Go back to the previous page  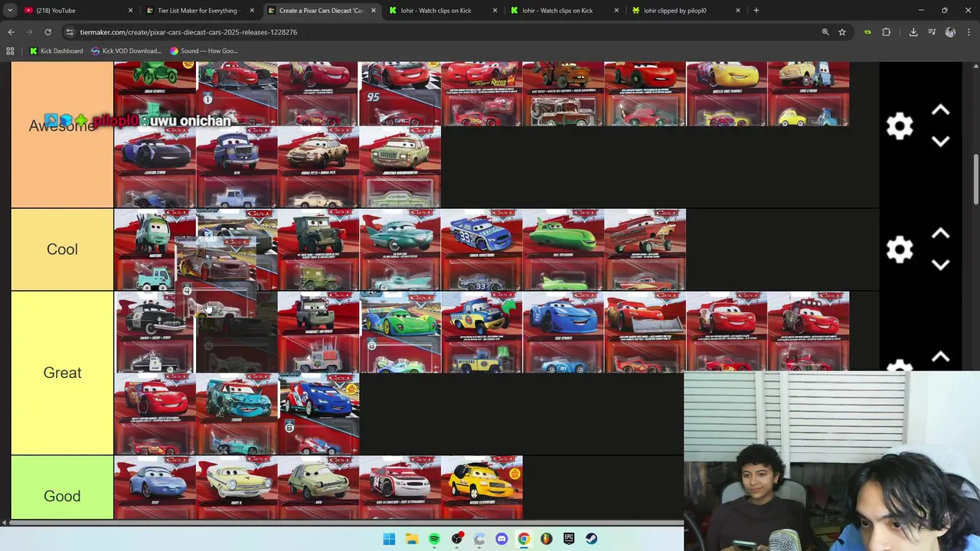tap(11, 32)
